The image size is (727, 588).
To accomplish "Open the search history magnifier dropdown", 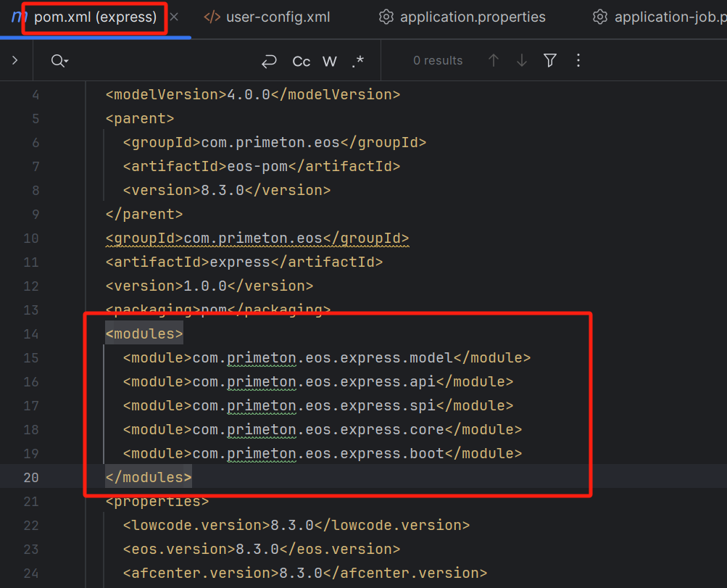I will (59, 61).
